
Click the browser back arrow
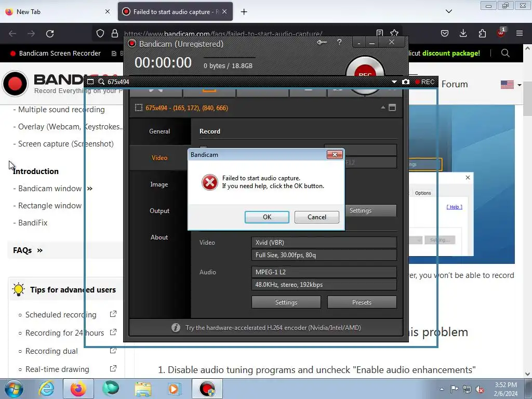(12, 34)
